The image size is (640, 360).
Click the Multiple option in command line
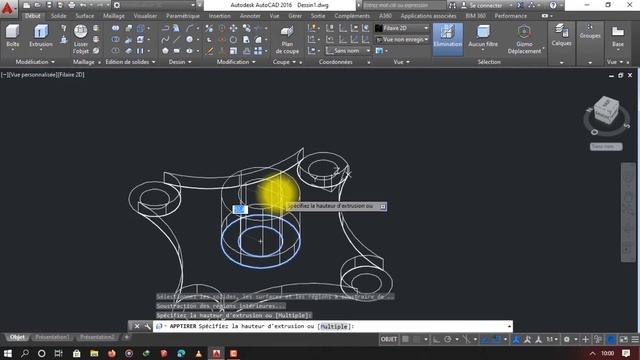point(333,327)
